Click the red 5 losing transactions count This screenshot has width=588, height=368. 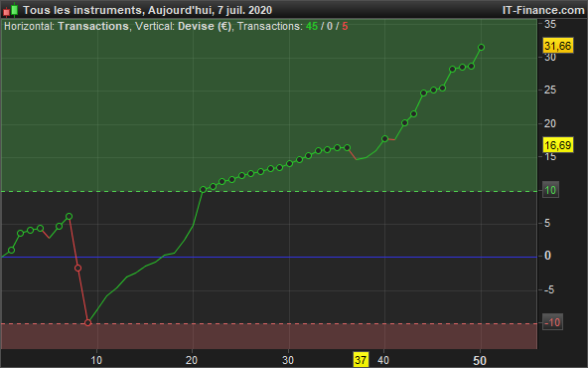pyautogui.click(x=345, y=26)
